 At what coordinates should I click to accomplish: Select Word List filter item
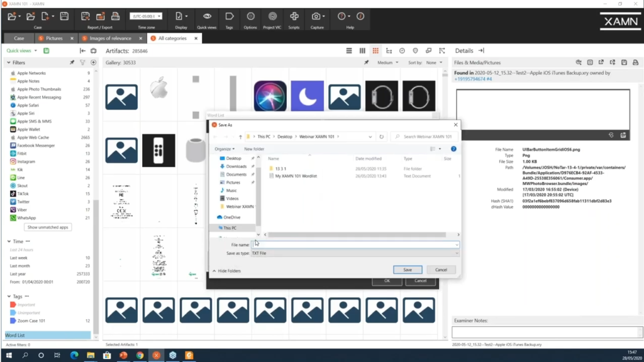[x=48, y=336]
